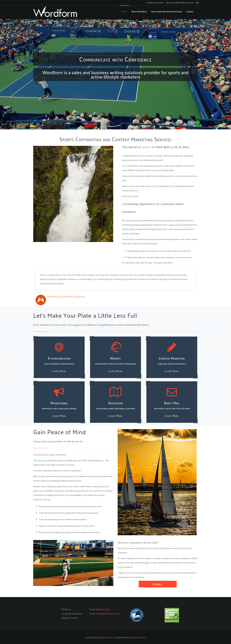
Task: Click the Content Marketing pencil icon
Action: [172, 347]
